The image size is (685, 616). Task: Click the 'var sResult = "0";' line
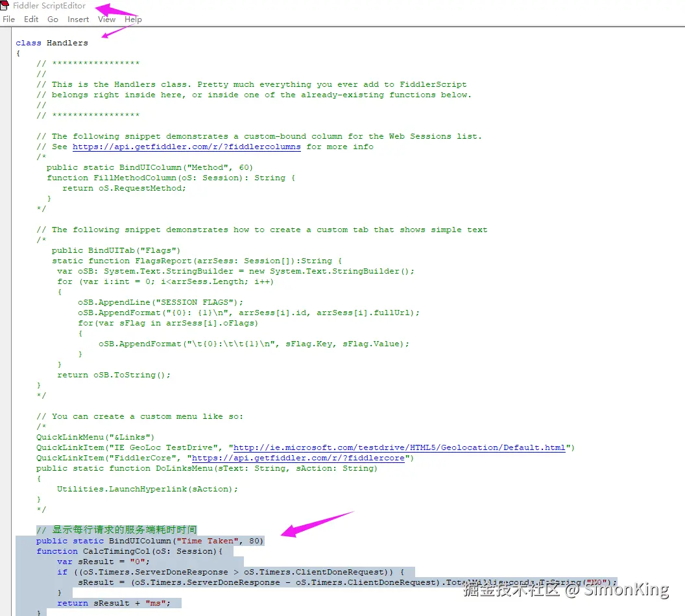(x=104, y=562)
